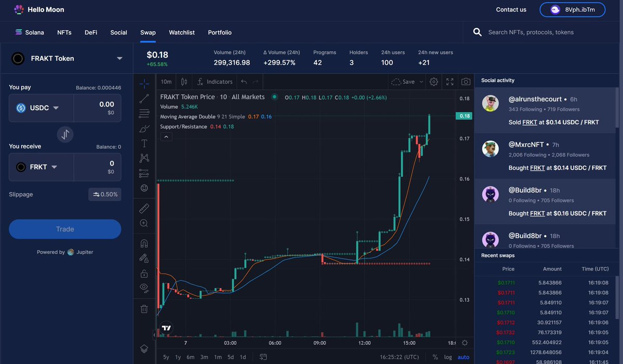This screenshot has height=364, width=623.
Task: Toggle log scale on price axis
Action: pos(448,357)
